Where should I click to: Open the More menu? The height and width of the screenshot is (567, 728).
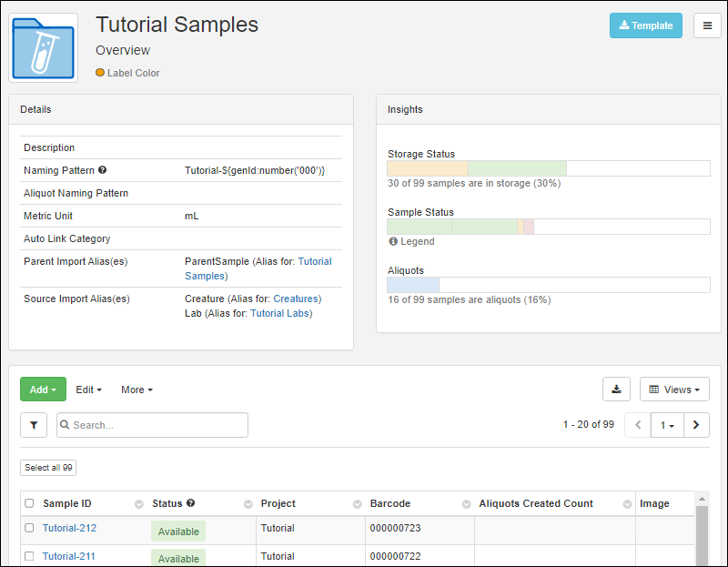[137, 390]
